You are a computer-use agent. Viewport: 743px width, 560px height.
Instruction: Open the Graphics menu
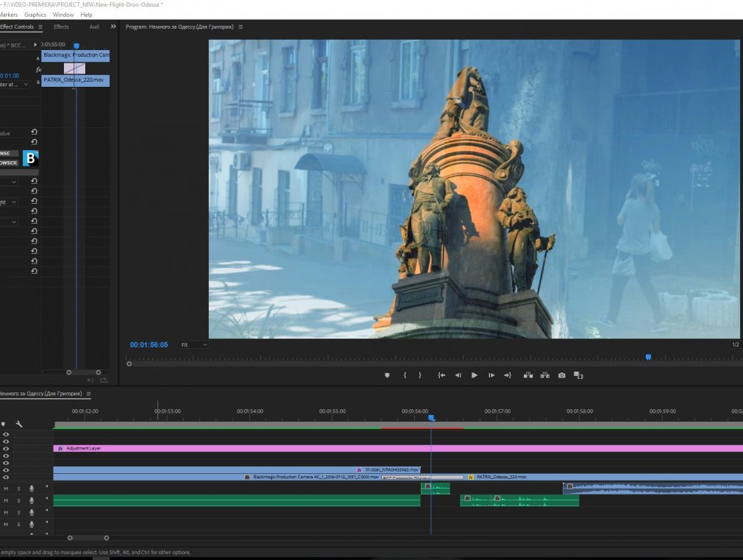pyautogui.click(x=35, y=15)
